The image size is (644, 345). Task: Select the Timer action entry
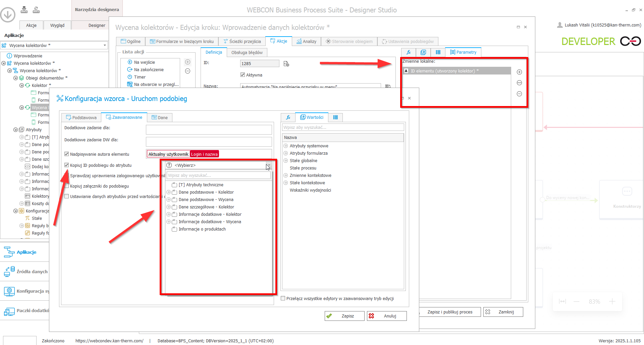pos(140,77)
